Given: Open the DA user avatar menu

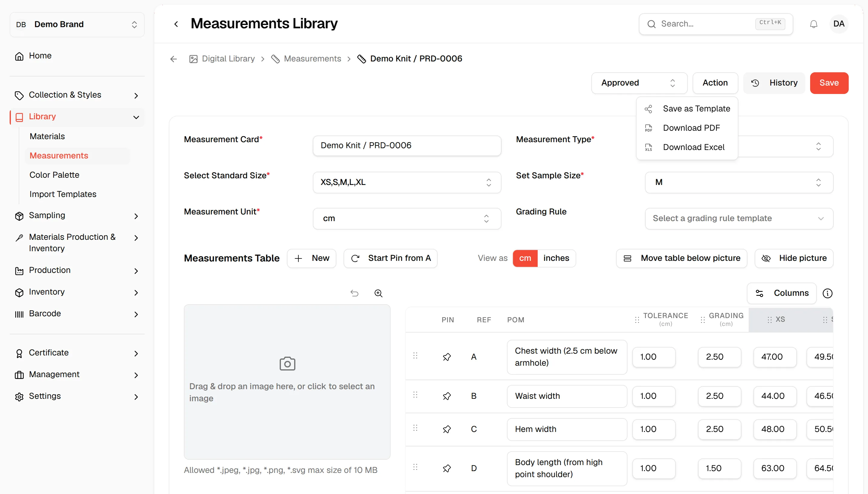Looking at the screenshot, I should [x=838, y=24].
